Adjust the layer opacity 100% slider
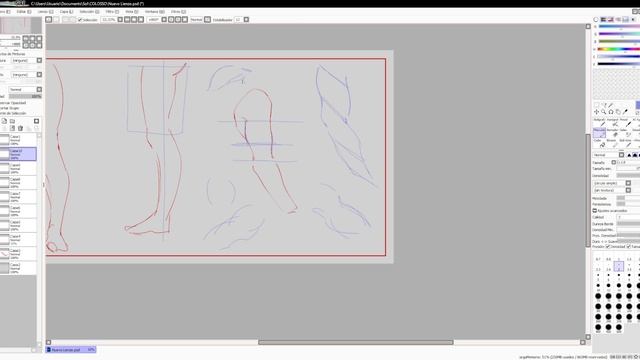 click(x=25, y=96)
